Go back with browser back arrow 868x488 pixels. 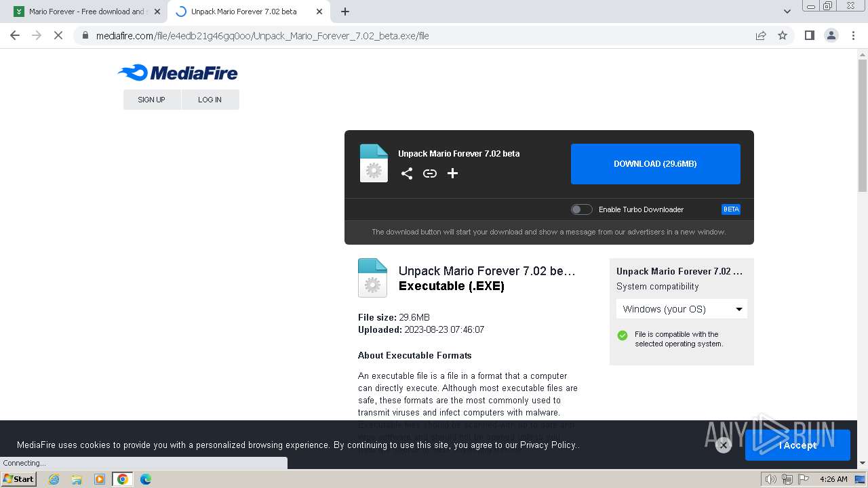point(15,35)
